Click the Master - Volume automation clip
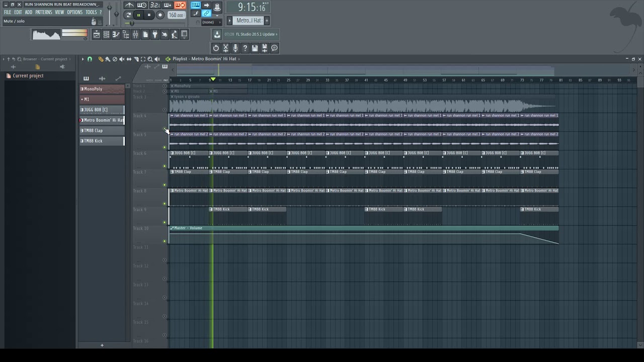 pyautogui.click(x=363, y=235)
